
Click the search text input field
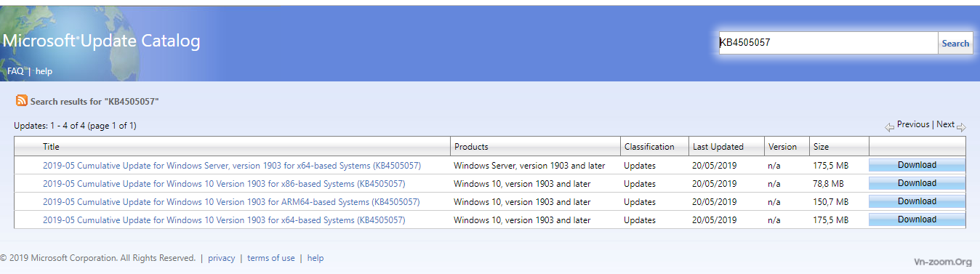click(x=828, y=43)
